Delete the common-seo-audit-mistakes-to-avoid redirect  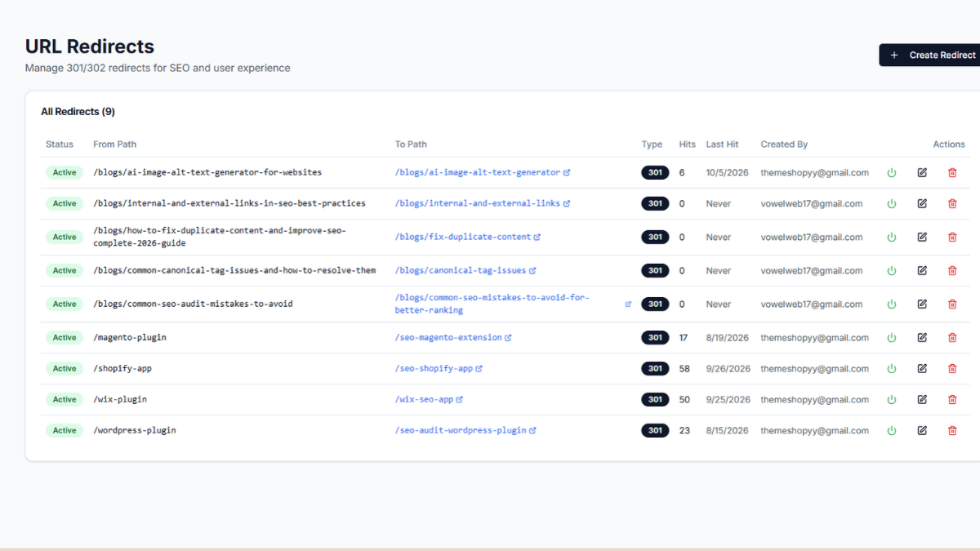952,304
